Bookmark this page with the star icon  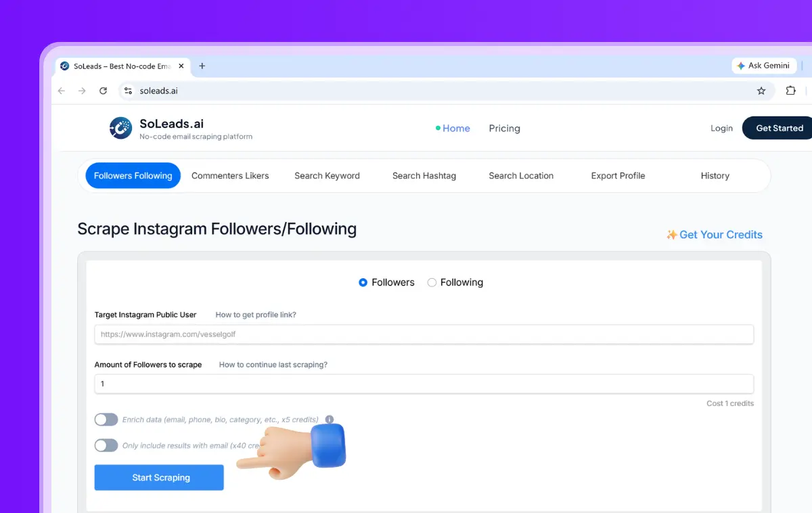click(x=761, y=91)
